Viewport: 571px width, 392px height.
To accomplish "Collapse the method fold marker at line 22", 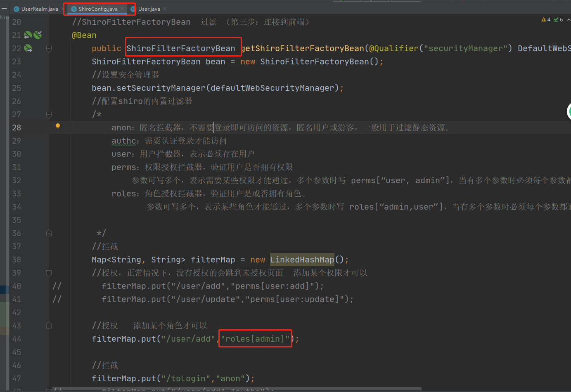I will coord(49,48).
